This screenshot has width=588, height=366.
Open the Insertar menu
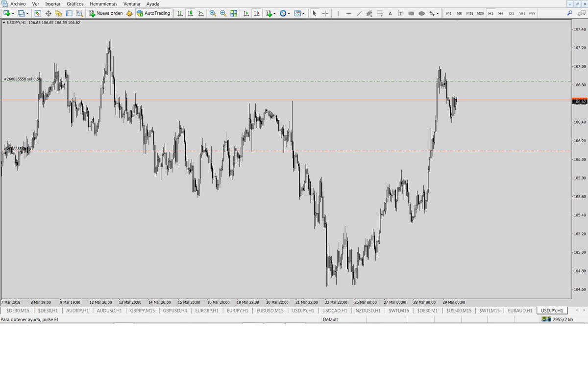(x=52, y=3)
